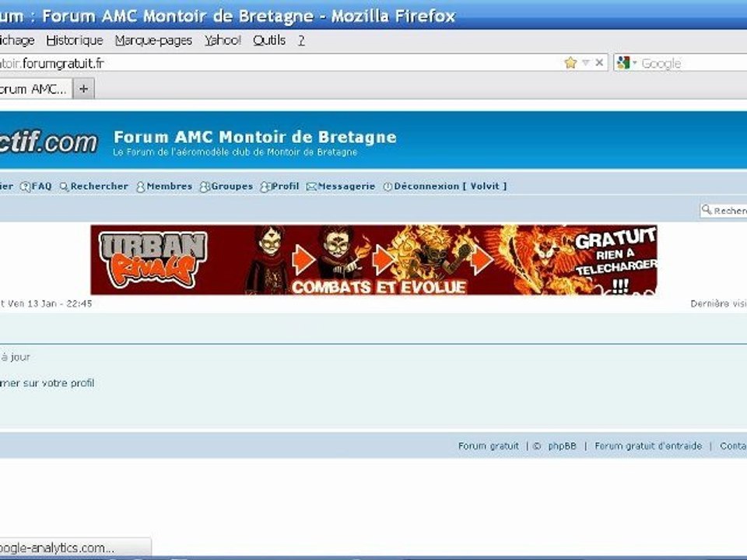Screen dimensions: 747x560
Task: Open the Messagerie link
Action: coord(346,186)
